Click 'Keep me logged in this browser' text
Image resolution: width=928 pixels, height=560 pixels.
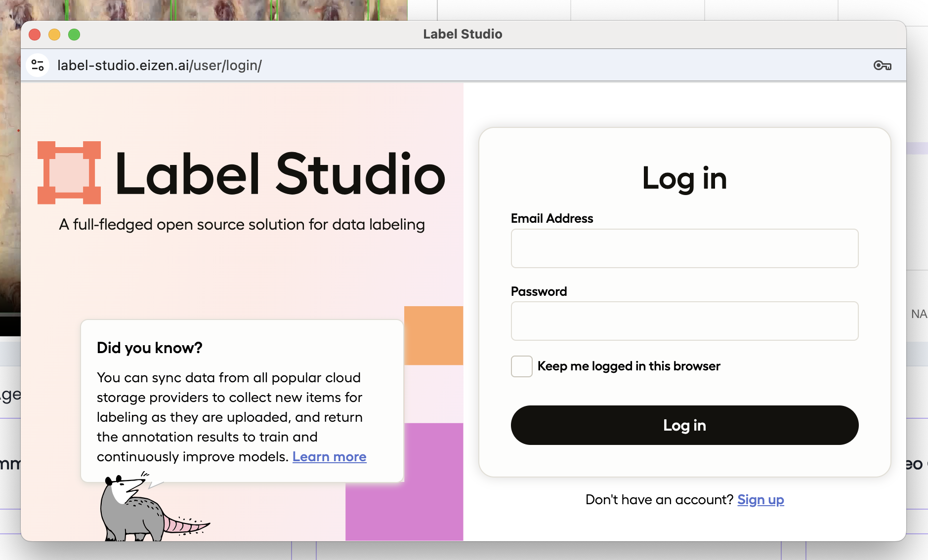[629, 366]
